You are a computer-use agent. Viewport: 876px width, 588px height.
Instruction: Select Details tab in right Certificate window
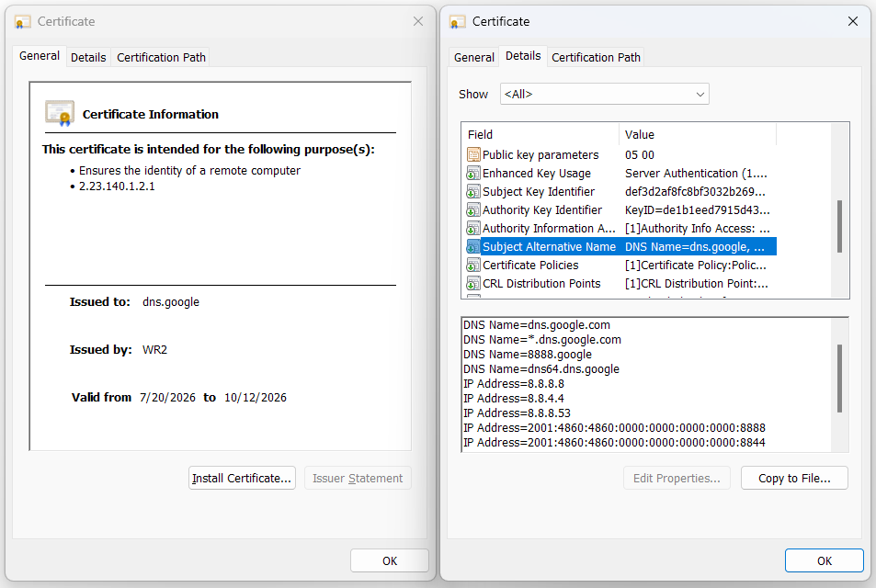point(523,56)
